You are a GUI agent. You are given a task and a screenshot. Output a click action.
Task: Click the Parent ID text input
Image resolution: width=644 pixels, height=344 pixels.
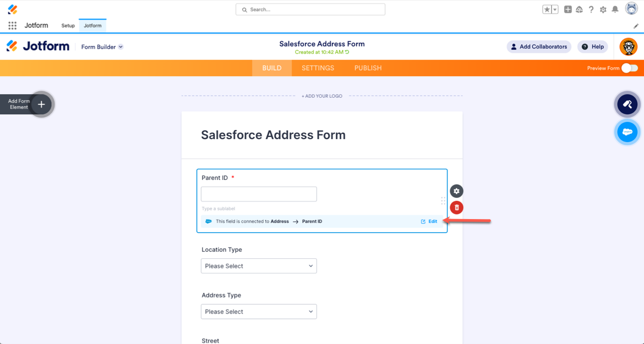(259, 194)
